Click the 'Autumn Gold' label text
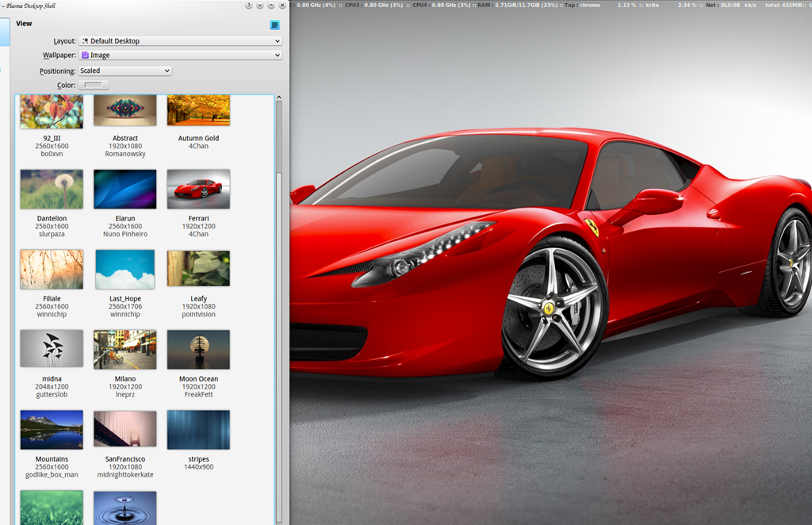Viewport: 812px width, 525px height. tap(198, 138)
